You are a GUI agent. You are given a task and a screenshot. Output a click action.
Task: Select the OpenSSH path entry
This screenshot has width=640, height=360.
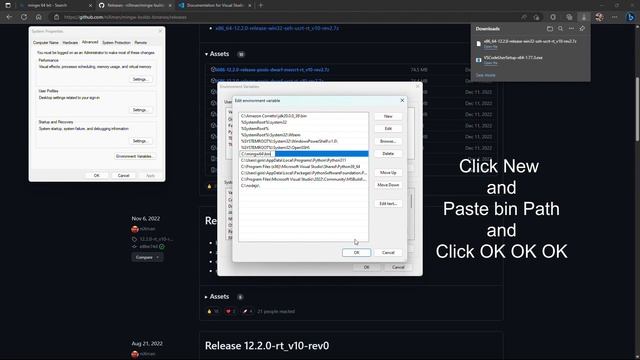tap(303, 147)
